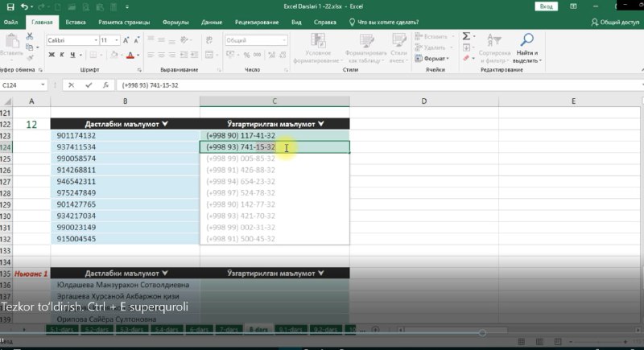This screenshot has height=350, width=644.
Task: Open the Calibri font name dropdown
Action: click(96, 40)
